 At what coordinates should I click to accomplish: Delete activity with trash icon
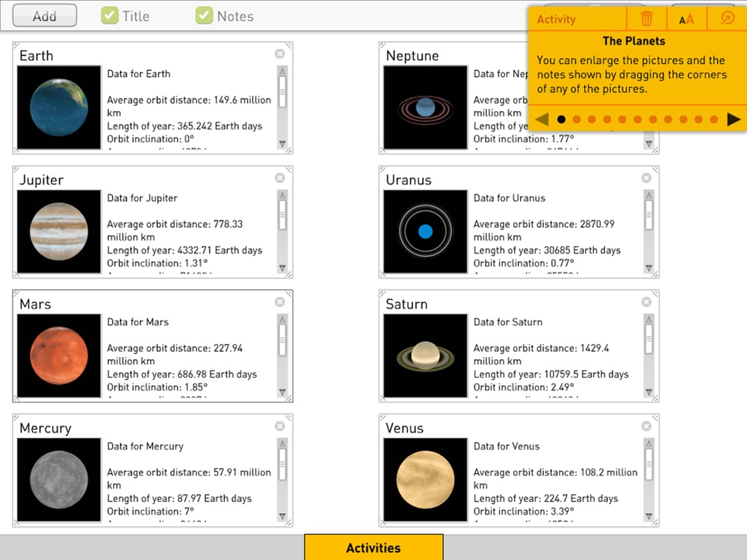[x=646, y=19]
